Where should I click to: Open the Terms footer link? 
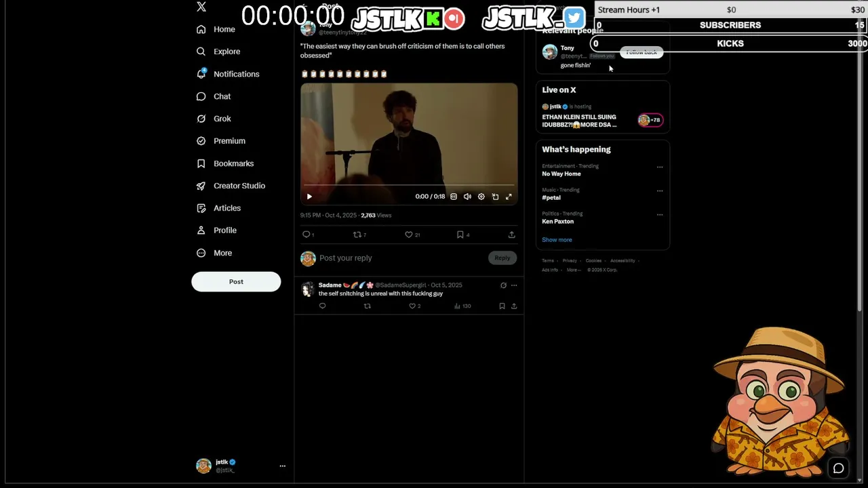pyautogui.click(x=548, y=261)
